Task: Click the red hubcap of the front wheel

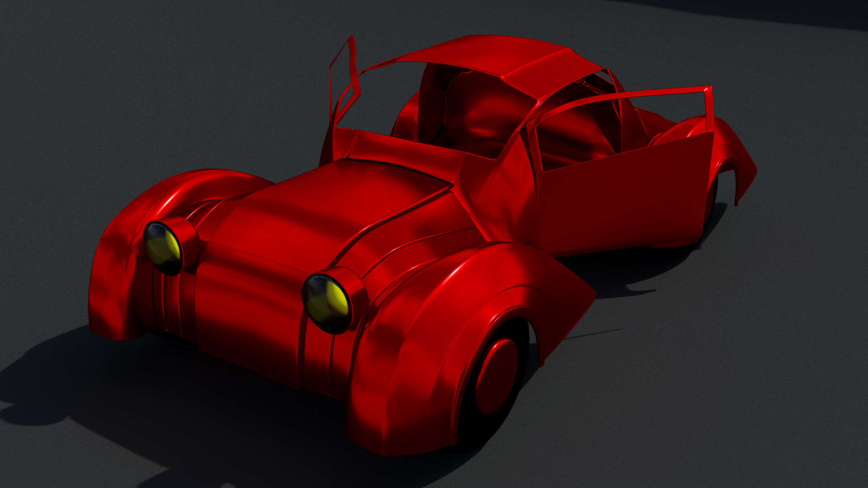Action: pyautogui.click(x=496, y=376)
